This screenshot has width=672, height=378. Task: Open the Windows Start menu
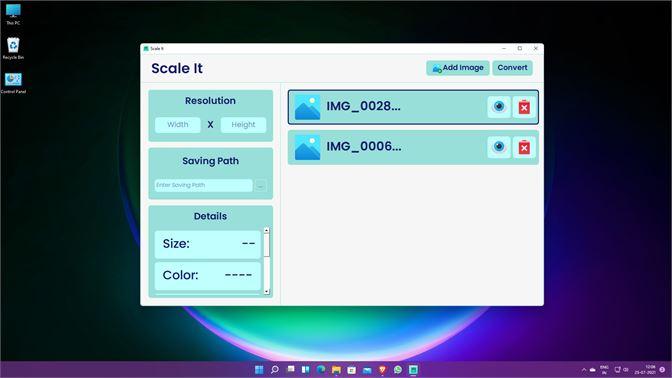coord(259,370)
